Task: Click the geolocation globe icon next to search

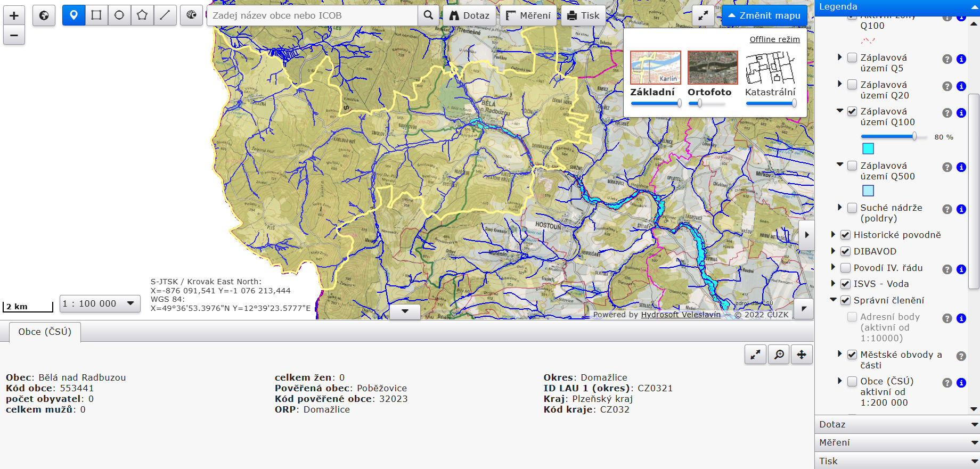Action: 191,15
